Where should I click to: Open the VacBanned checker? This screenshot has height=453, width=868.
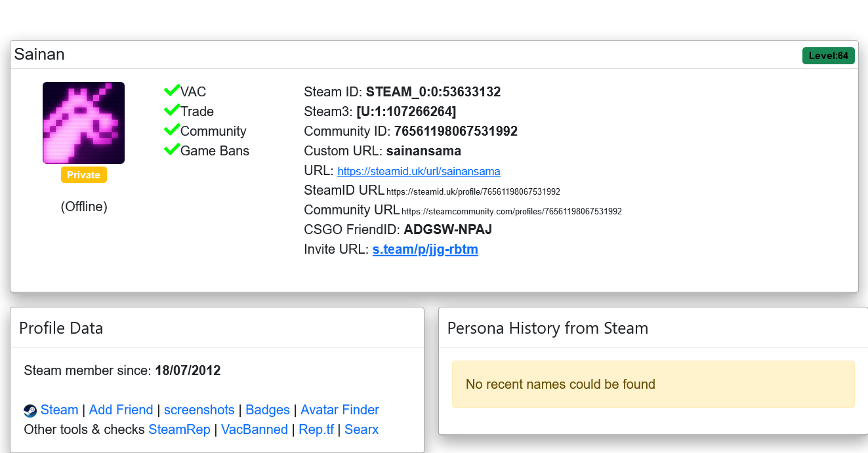255,429
